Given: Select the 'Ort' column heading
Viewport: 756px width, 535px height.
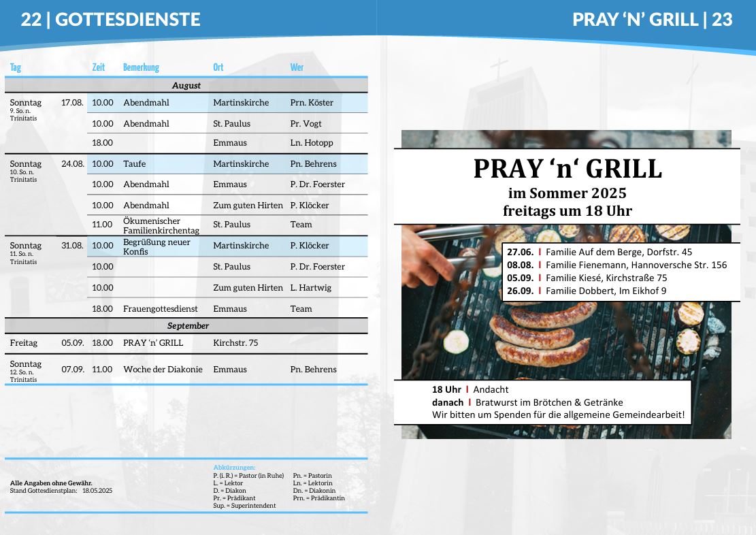Looking at the screenshot, I should [218, 67].
